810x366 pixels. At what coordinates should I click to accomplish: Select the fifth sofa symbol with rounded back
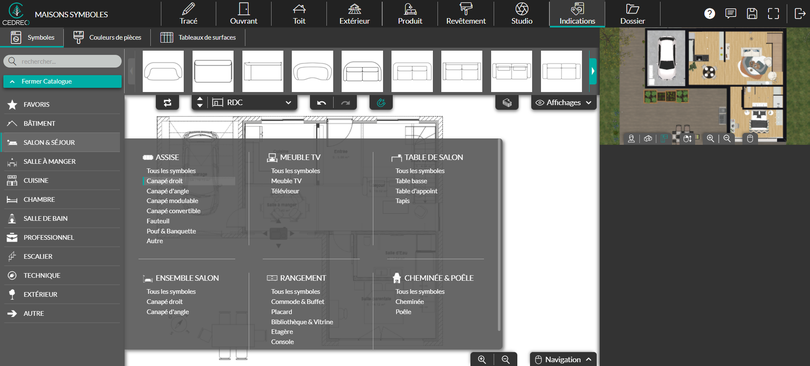click(x=362, y=71)
